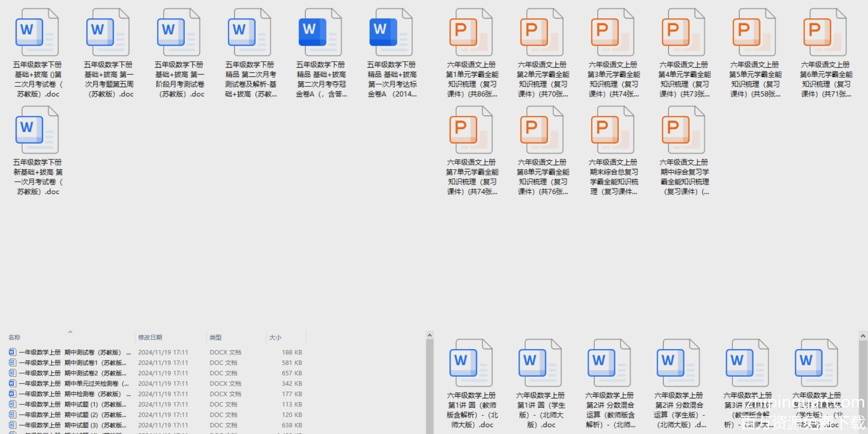Click the 581 KB size cell
868x434 pixels.
click(x=292, y=362)
